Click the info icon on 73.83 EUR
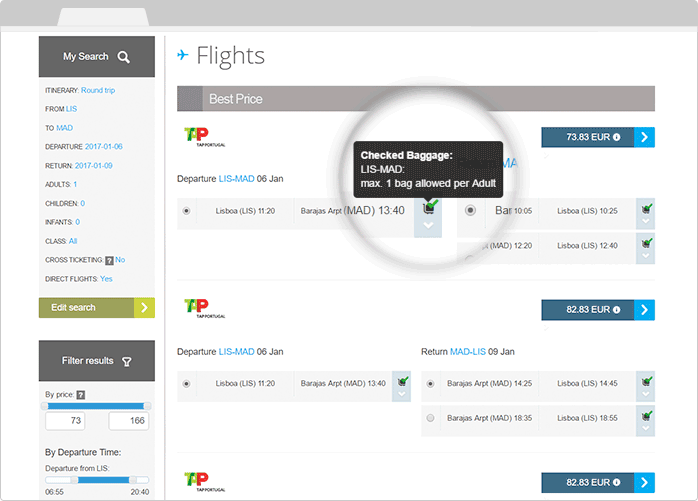 617,137
